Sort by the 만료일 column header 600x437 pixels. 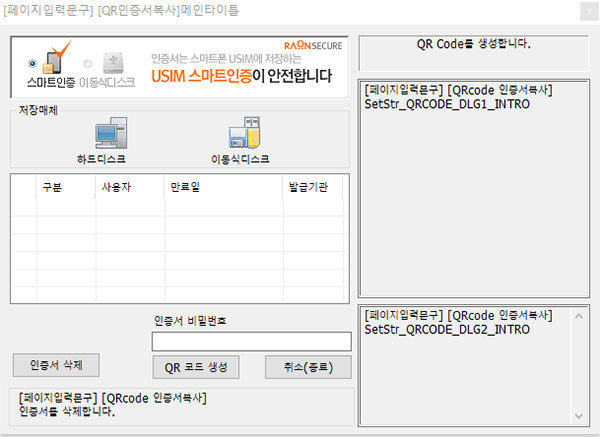tap(183, 187)
